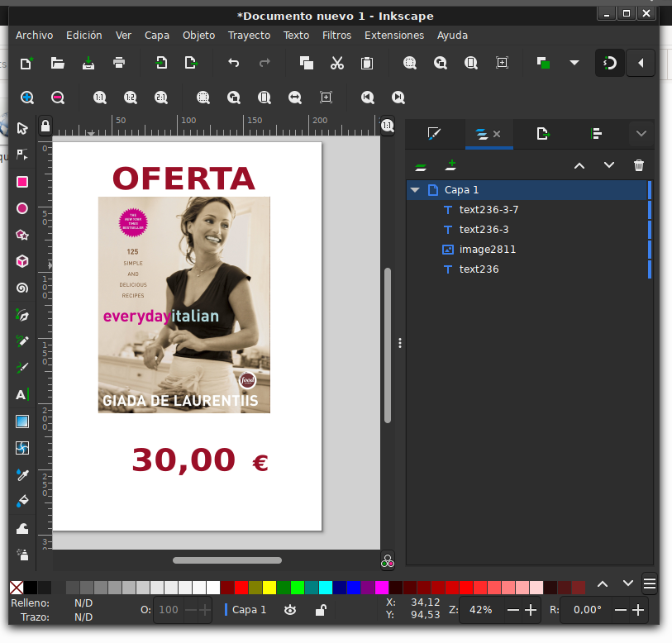Image resolution: width=672 pixels, height=643 pixels.
Task: Set zoom to 2:1
Action: click(161, 98)
